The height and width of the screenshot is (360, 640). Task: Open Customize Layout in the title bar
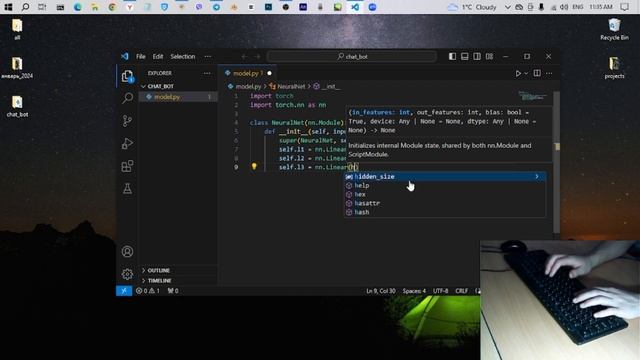[x=489, y=56]
